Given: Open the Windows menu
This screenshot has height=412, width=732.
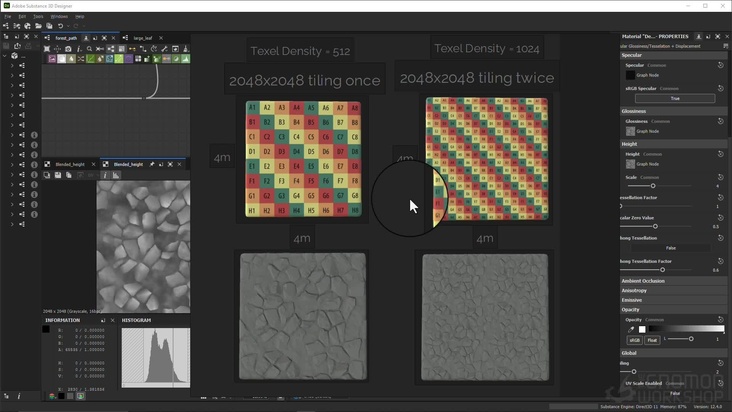Looking at the screenshot, I should 59,16.
